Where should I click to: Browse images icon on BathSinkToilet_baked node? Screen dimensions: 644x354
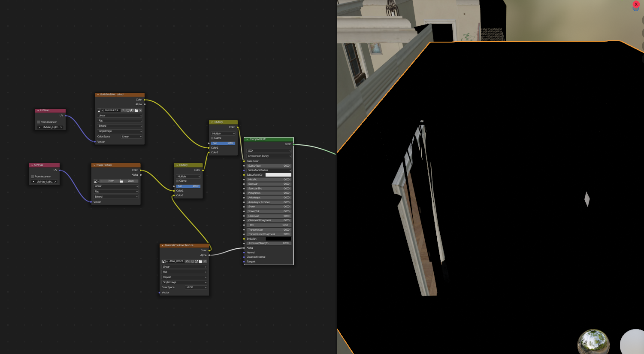click(100, 110)
